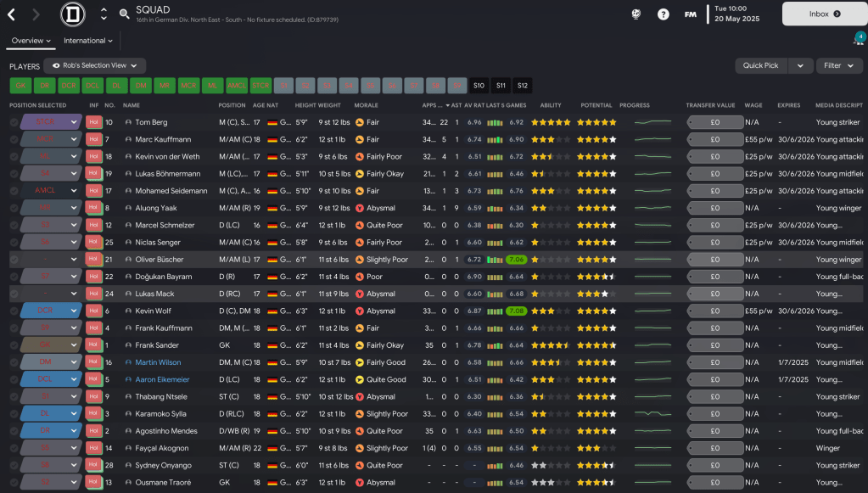The height and width of the screenshot is (493, 868).
Task: Click the back navigation arrow
Action: tap(12, 14)
